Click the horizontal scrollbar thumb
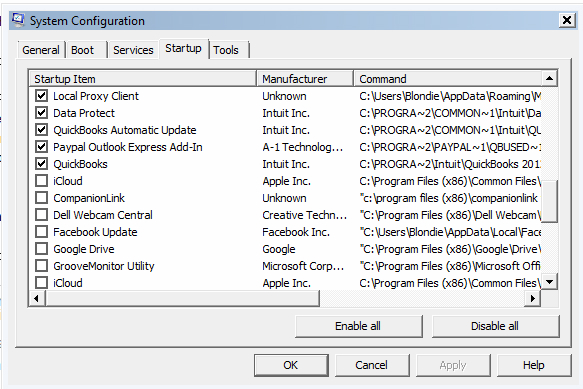583x389 pixels. click(182, 298)
